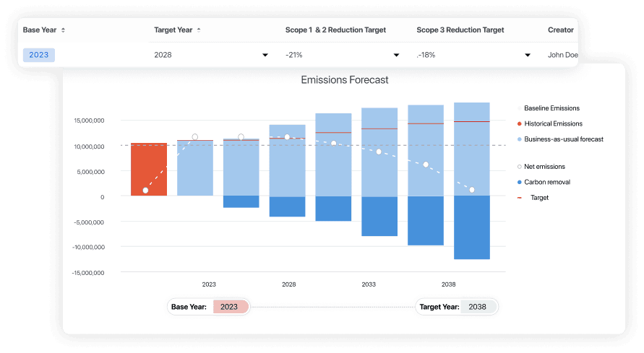Toggle Historical Emissions legend red dot
The height and width of the screenshot is (353, 644).
(x=520, y=123)
